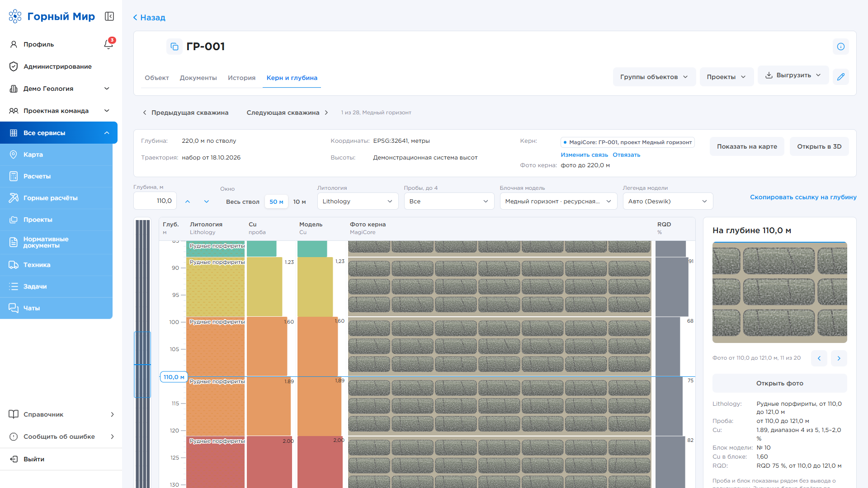Click Назад back link

pyautogui.click(x=149, y=18)
